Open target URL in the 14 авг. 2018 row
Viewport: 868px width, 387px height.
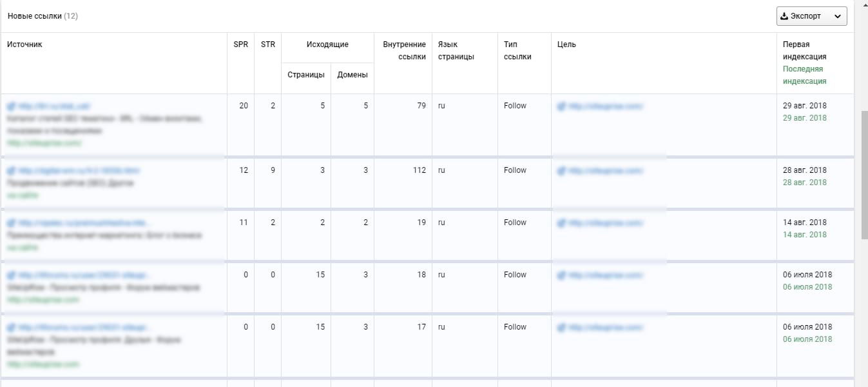click(606, 223)
